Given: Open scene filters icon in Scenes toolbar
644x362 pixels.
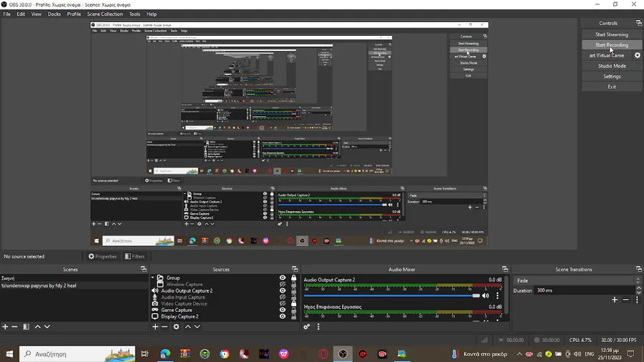Looking at the screenshot, I should pyautogui.click(x=26, y=327).
